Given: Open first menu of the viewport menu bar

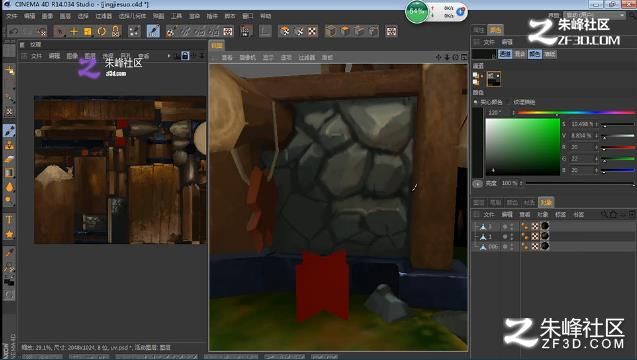Looking at the screenshot, I should (227, 57).
